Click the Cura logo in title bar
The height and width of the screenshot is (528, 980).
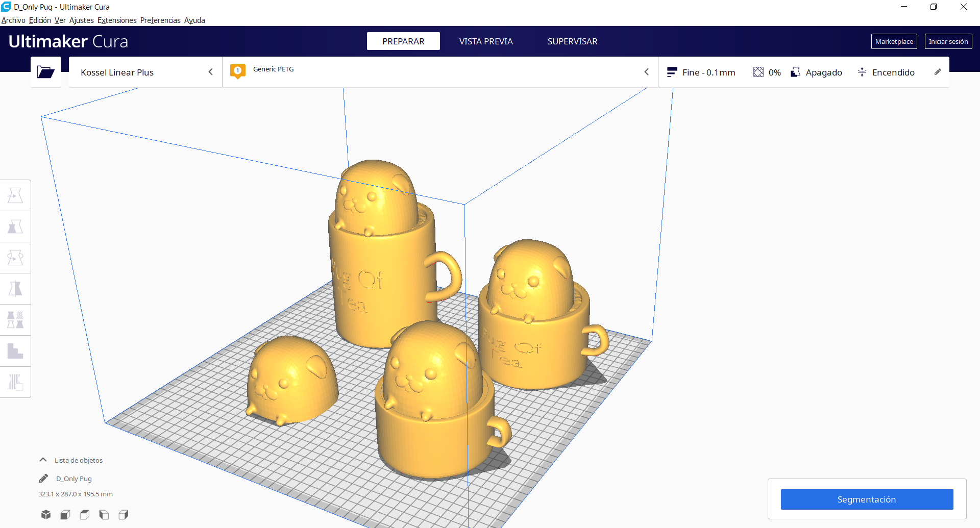[x=6, y=7]
